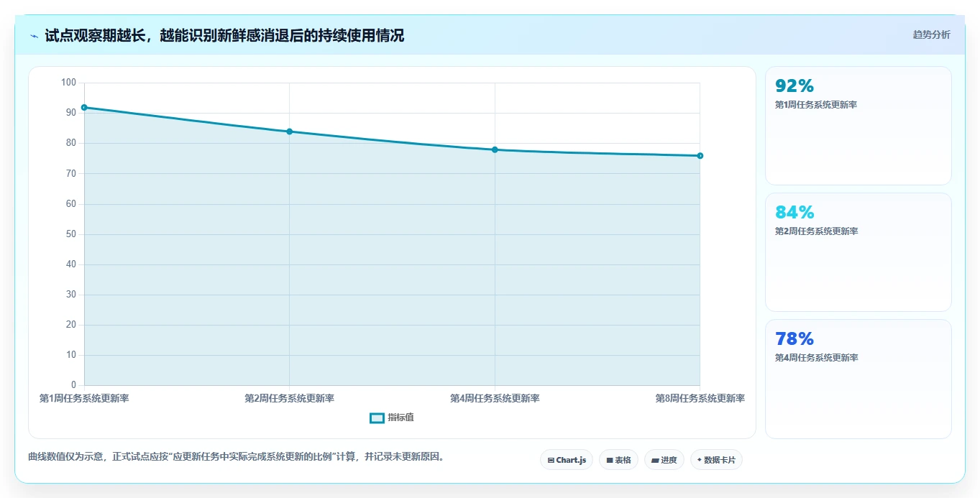Screen dimensions: 980x498
Task: Click the 指标值 legend color box
Action: click(377, 418)
